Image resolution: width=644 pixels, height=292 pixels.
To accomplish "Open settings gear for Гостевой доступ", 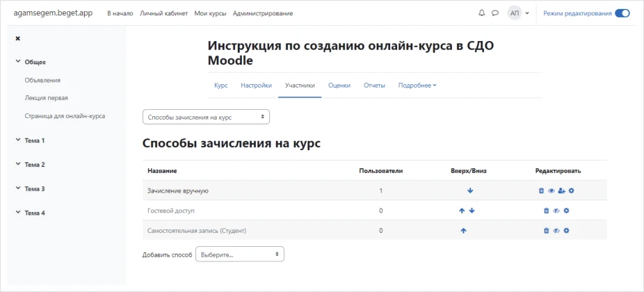I will [x=566, y=211].
